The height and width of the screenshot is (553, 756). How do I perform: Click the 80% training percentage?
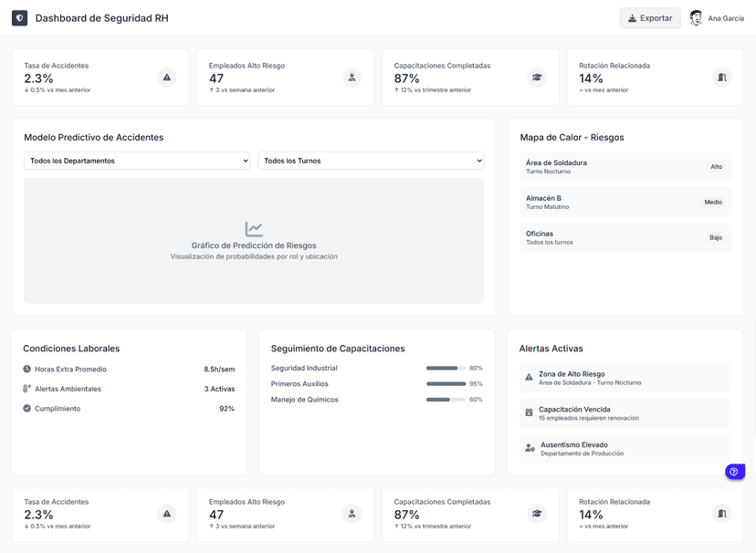476,368
